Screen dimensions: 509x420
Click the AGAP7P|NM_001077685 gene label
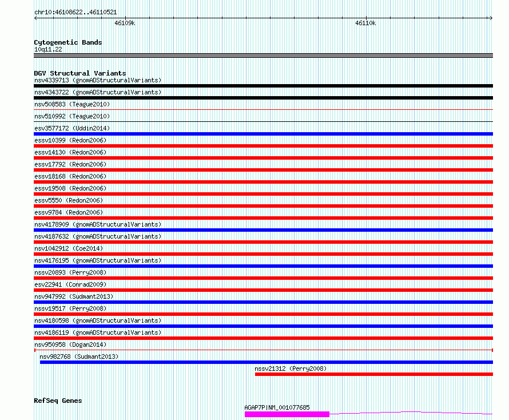(277, 407)
